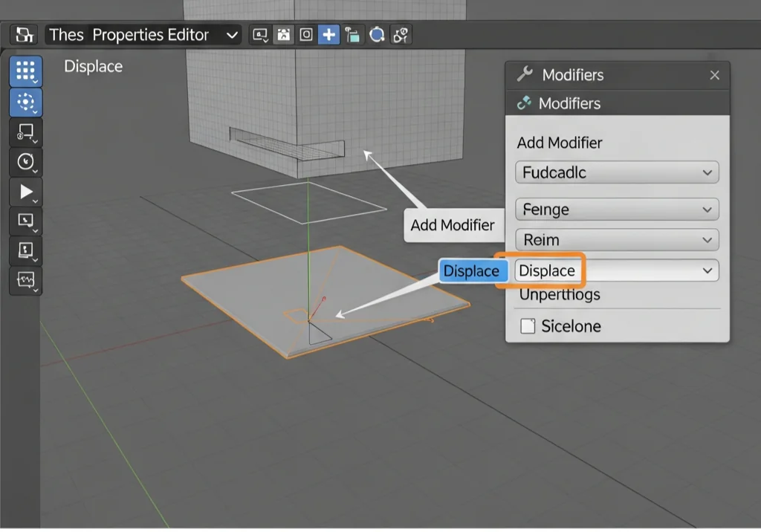Click the Unperttiogs label

(x=560, y=295)
